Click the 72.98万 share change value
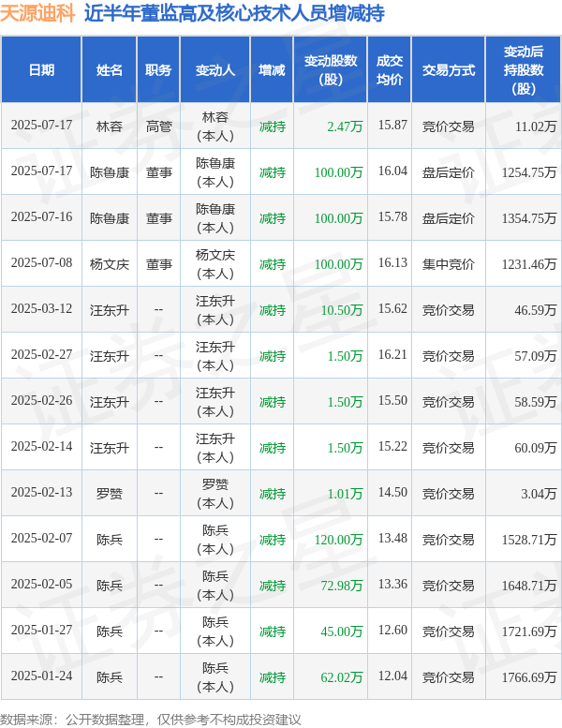The width and height of the screenshot is (562, 728). coord(342,586)
